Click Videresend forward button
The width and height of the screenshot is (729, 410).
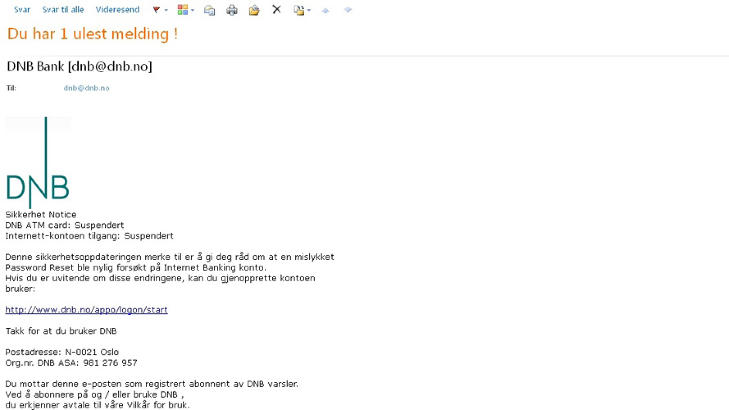117,9
